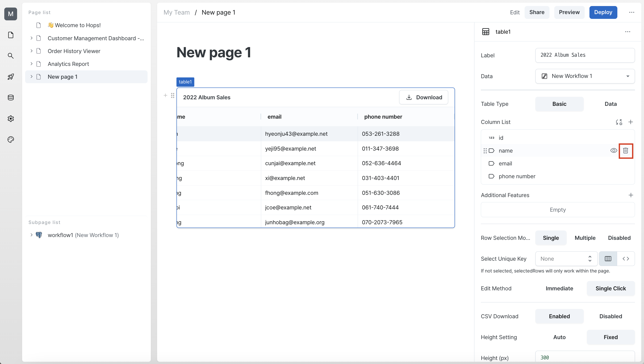Open table1 panel more options menu
The width and height of the screenshot is (644, 364).
628,32
